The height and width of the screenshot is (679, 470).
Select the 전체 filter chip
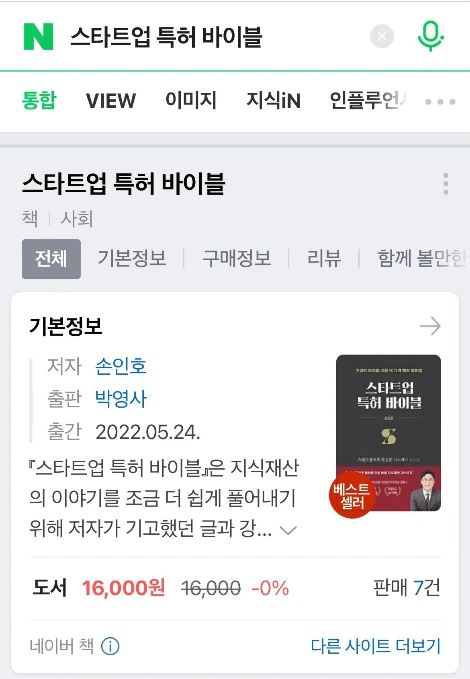click(x=51, y=259)
